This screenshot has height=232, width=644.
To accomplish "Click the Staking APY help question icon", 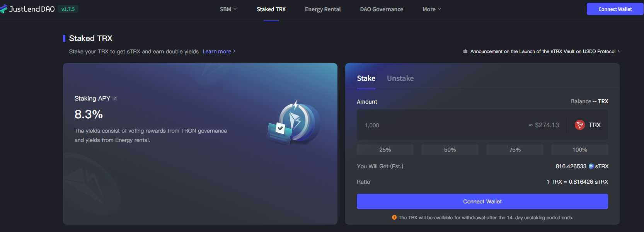I will pos(115,98).
